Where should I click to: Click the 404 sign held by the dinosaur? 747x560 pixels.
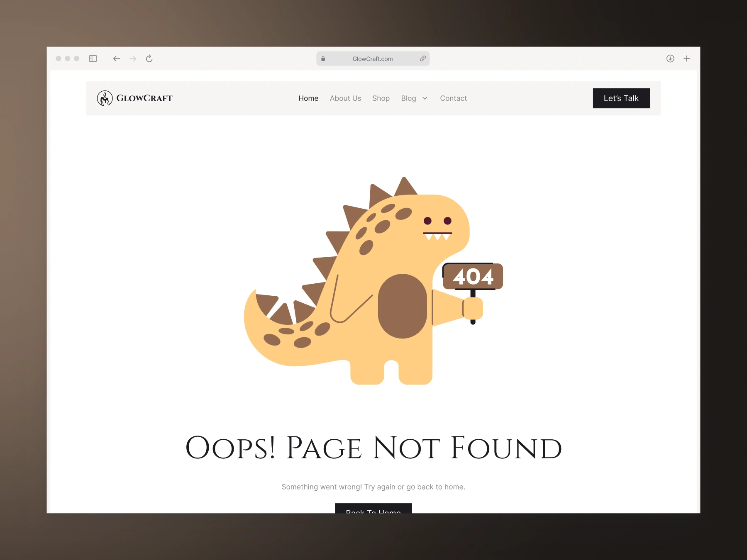(474, 276)
